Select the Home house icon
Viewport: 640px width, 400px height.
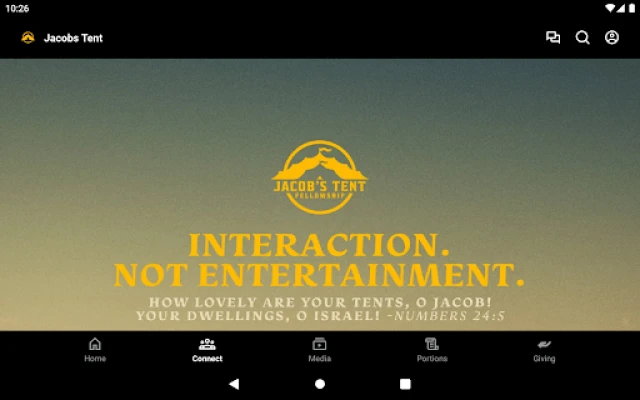(95, 344)
